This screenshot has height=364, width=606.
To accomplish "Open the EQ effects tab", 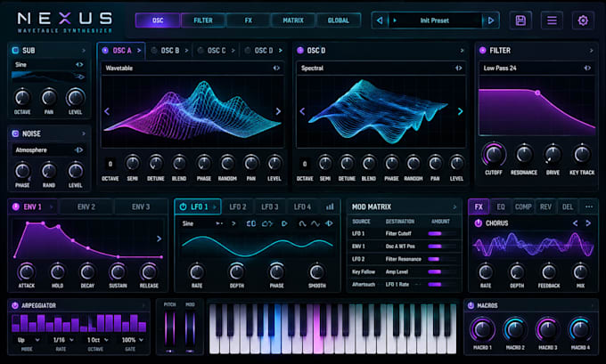I will coord(501,206).
